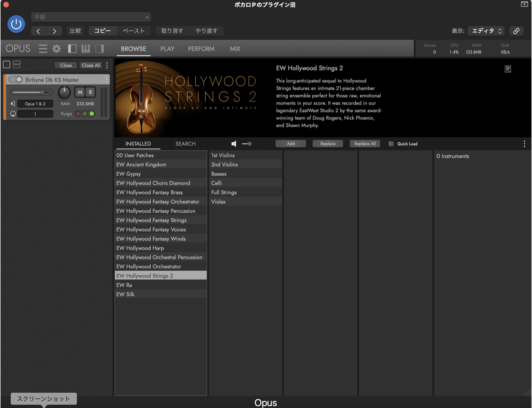Select EW Hollywood Strings 2 library

[161, 276]
